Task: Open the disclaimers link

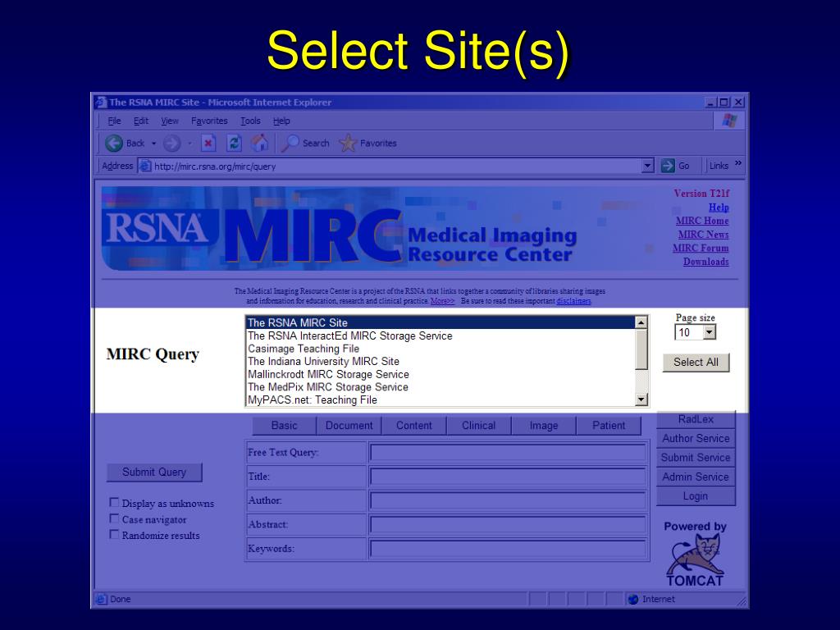Action: click(573, 301)
